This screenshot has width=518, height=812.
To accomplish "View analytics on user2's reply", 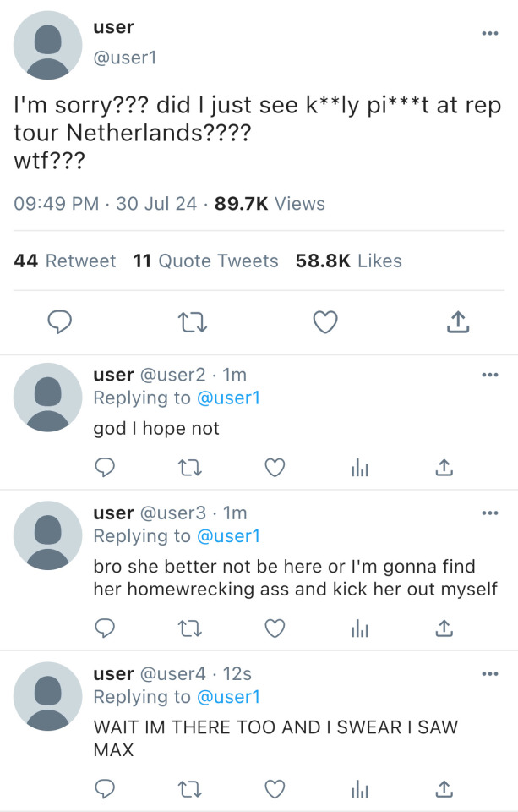I will click(360, 467).
